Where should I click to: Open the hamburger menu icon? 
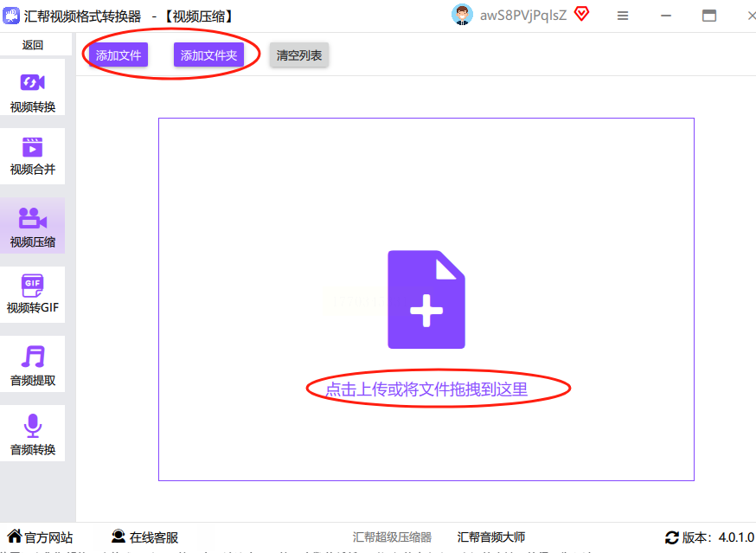point(623,16)
